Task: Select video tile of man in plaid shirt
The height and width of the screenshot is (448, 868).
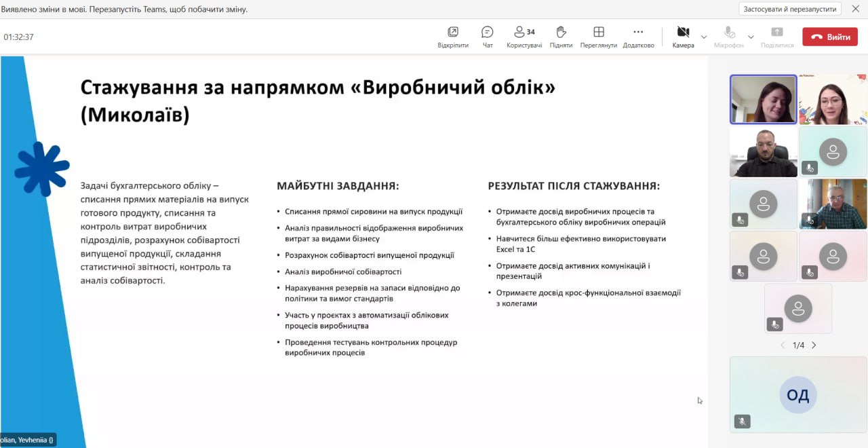Action: click(833, 204)
